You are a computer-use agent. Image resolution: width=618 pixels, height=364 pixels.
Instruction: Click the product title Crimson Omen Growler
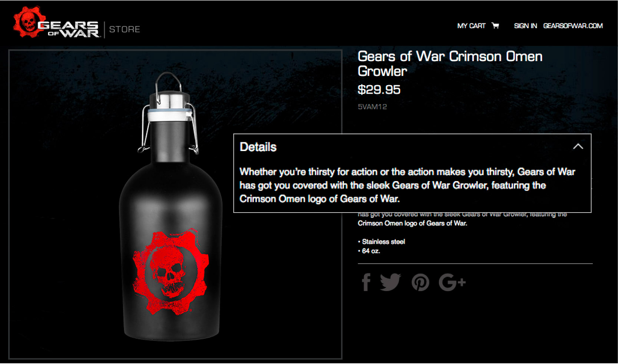(x=450, y=64)
